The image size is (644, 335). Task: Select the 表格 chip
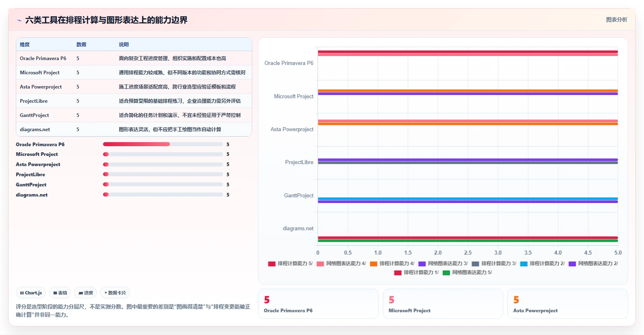[60, 293]
